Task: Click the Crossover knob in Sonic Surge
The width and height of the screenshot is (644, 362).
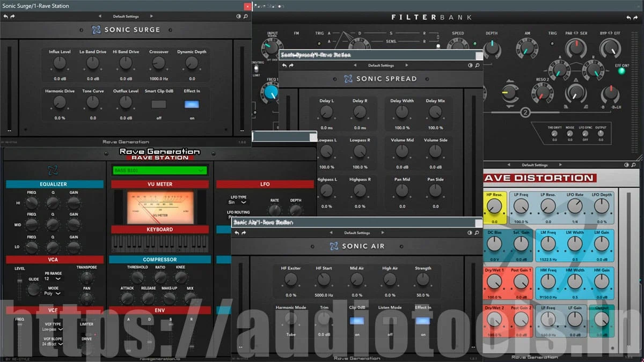Action: coord(158,63)
